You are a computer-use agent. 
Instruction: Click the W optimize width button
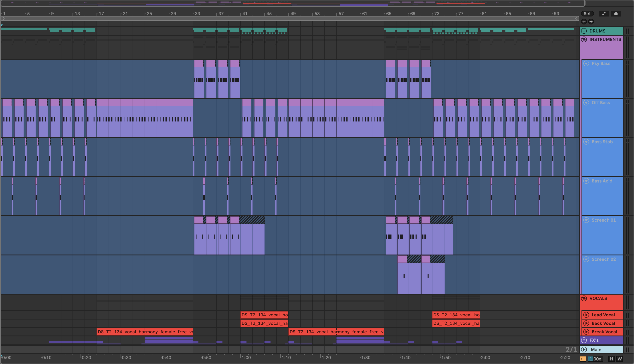coord(620,359)
